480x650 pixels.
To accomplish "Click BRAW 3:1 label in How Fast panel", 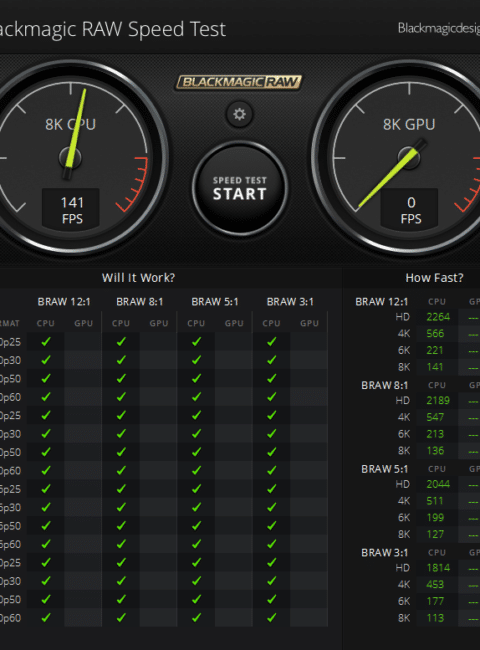I will pyautogui.click(x=385, y=553).
